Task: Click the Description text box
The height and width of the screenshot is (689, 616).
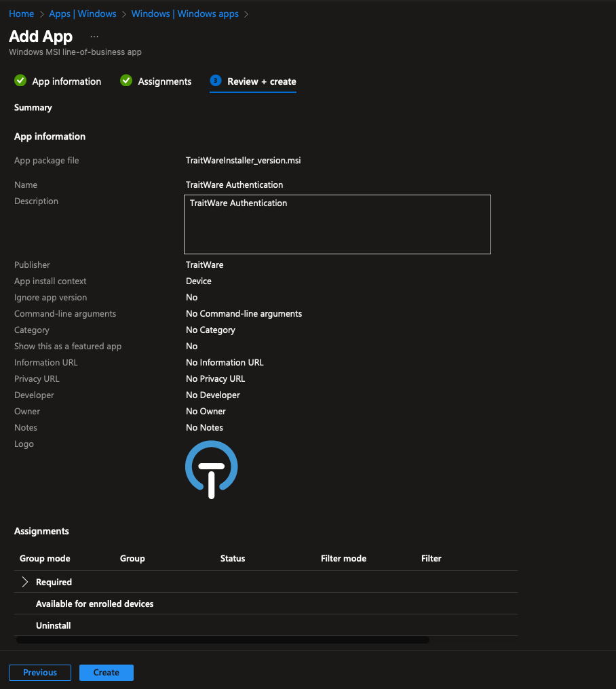Action: [x=337, y=224]
